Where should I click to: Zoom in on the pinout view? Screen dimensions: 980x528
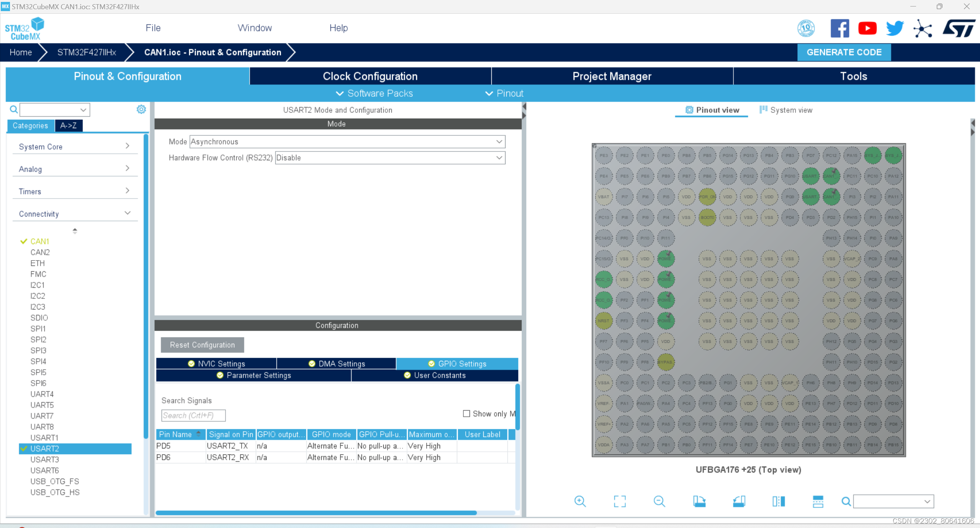[x=580, y=501]
